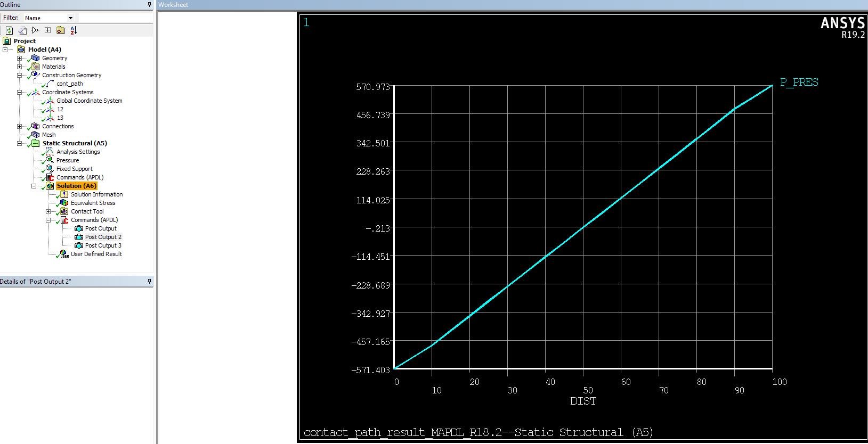Viewport: 868px width, 444px height.
Task: Select the Project node icon
Action: pyautogui.click(x=7, y=41)
